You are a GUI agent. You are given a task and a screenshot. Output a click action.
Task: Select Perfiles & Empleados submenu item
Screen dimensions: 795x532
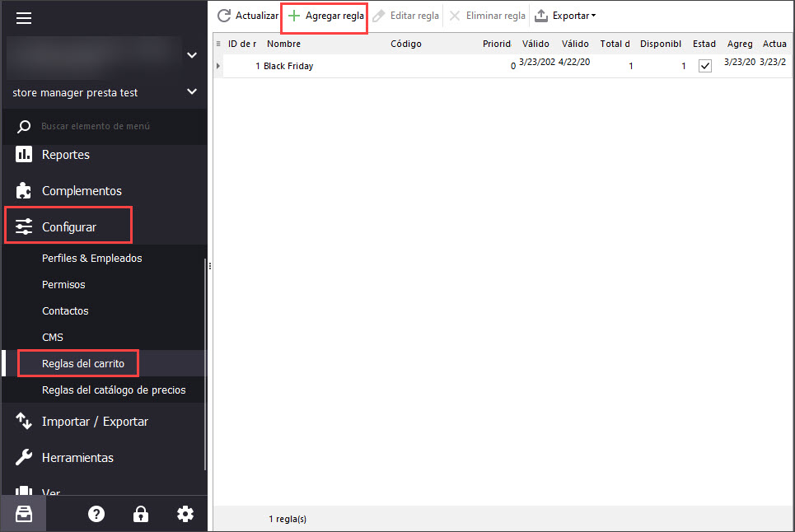tap(91, 259)
